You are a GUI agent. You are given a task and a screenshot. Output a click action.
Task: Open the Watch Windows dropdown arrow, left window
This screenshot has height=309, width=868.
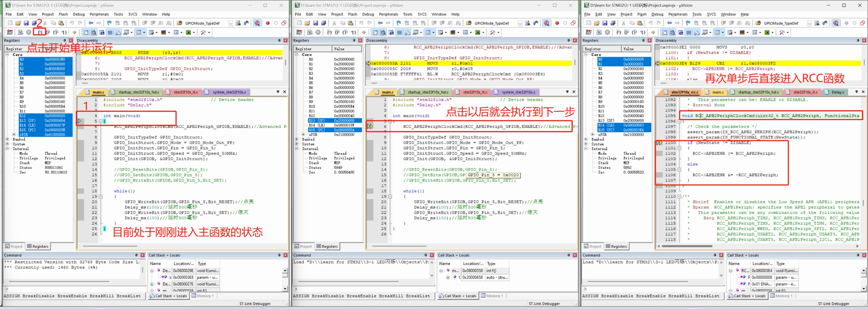pyautogui.click(x=132, y=32)
